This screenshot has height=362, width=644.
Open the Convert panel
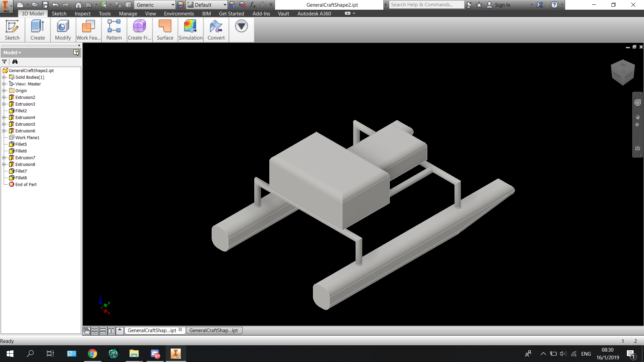pos(216,30)
